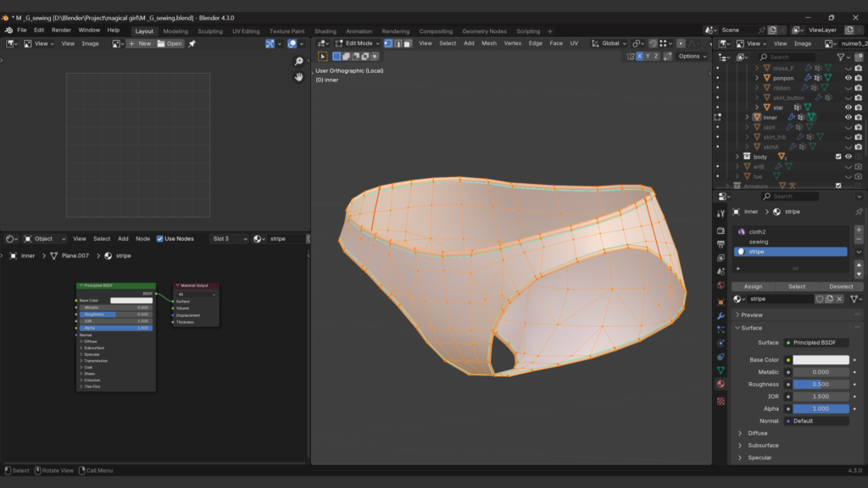This screenshot has width=868, height=488.
Task: Toggle the Use Nodes checkbox
Action: coord(160,239)
